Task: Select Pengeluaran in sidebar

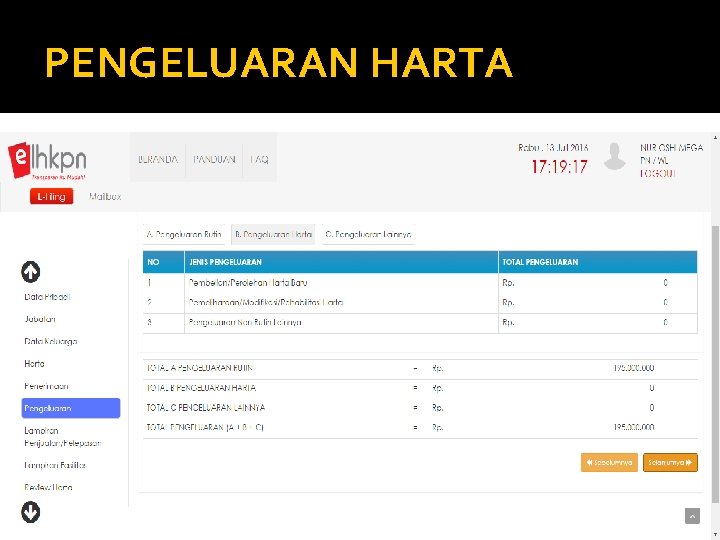Action: coord(71,408)
